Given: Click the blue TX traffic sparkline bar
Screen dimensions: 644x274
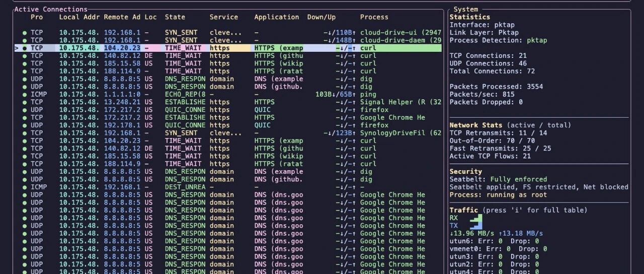Looking at the screenshot, I should (476, 226).
